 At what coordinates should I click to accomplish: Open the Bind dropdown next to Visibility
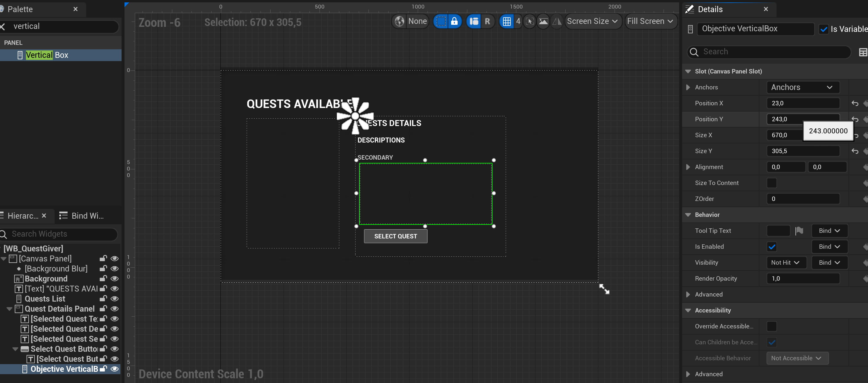pos(829,262)
